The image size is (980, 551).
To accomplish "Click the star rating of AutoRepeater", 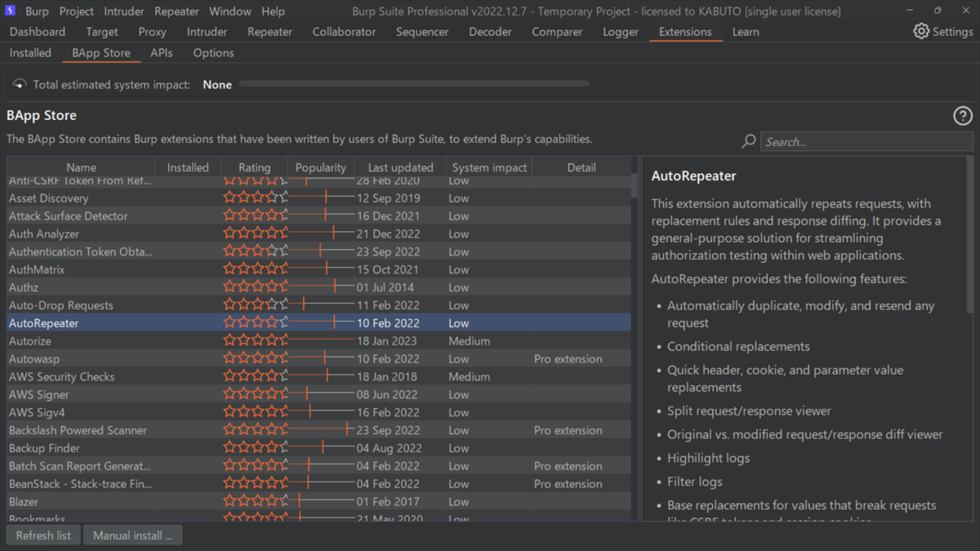I will [256, 322].
